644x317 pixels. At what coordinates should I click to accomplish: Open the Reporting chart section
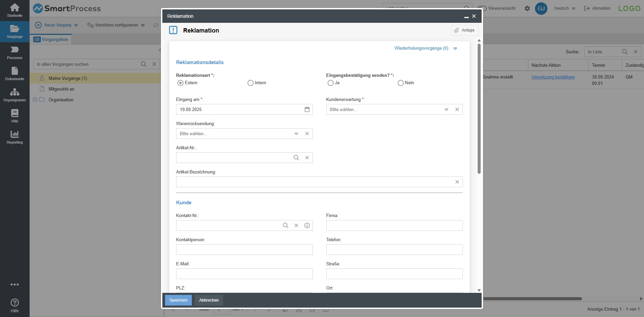(x=15, y=137)
